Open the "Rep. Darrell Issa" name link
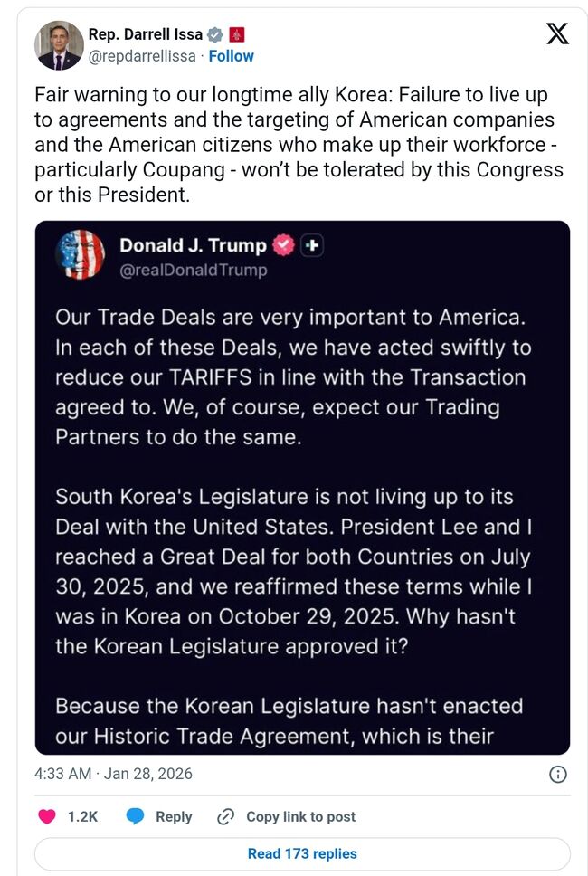Viewport: 588px width, 876px height. [x=145, y=35]
